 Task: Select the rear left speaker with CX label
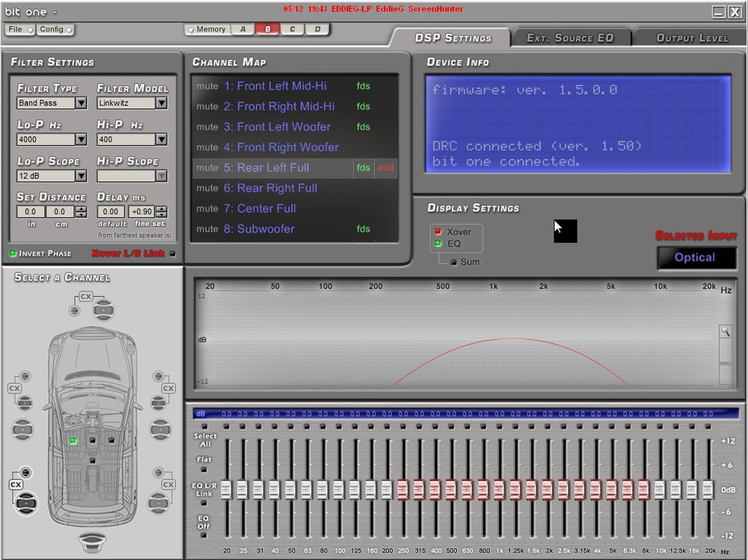[25, 502]
